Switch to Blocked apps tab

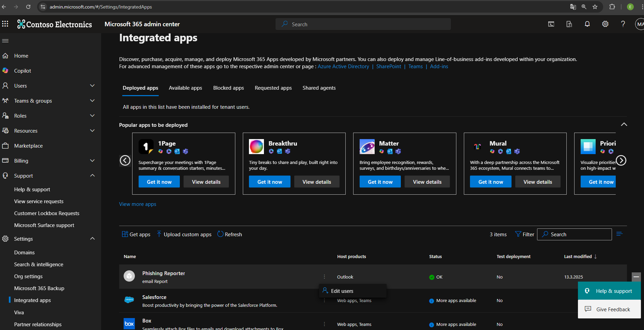tap(229, 88)
